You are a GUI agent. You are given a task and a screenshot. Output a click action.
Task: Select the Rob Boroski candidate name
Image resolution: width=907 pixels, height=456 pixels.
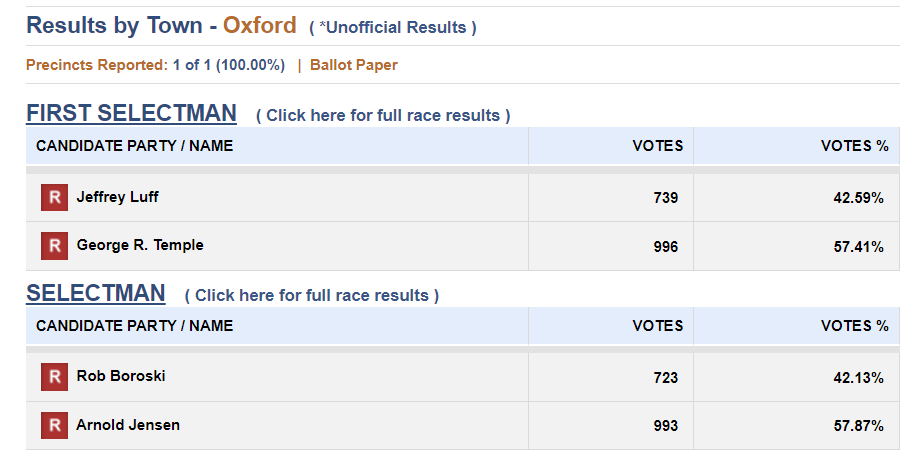(121, 376)
